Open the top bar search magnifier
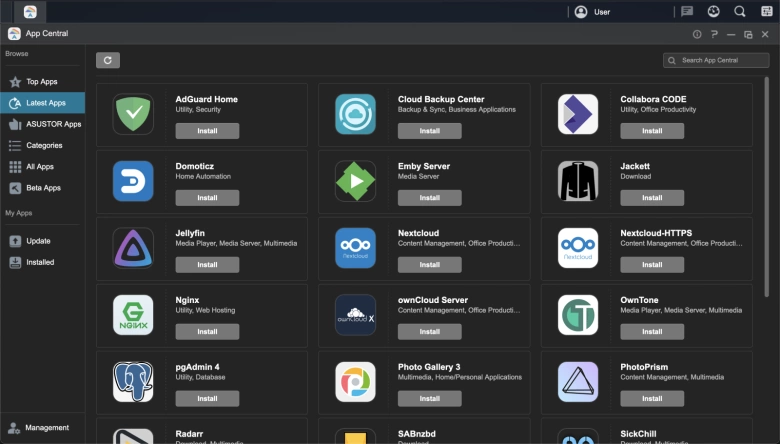 coord(740,12)
